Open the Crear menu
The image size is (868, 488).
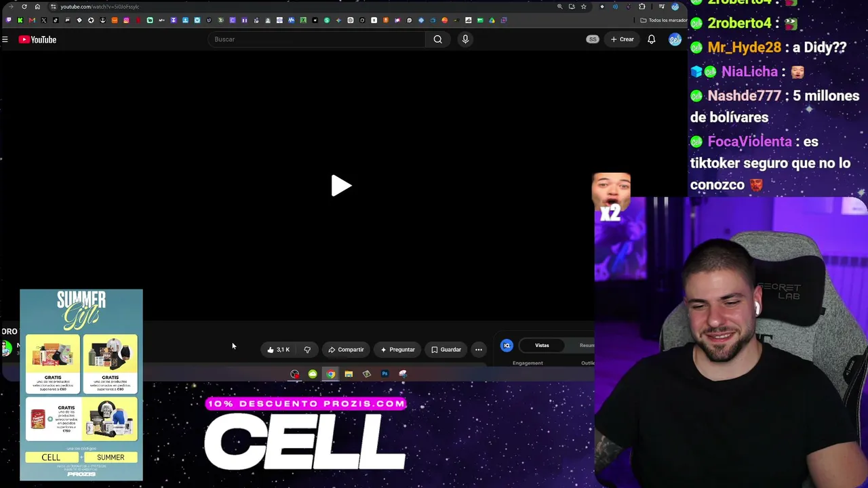tap(622, 39)
